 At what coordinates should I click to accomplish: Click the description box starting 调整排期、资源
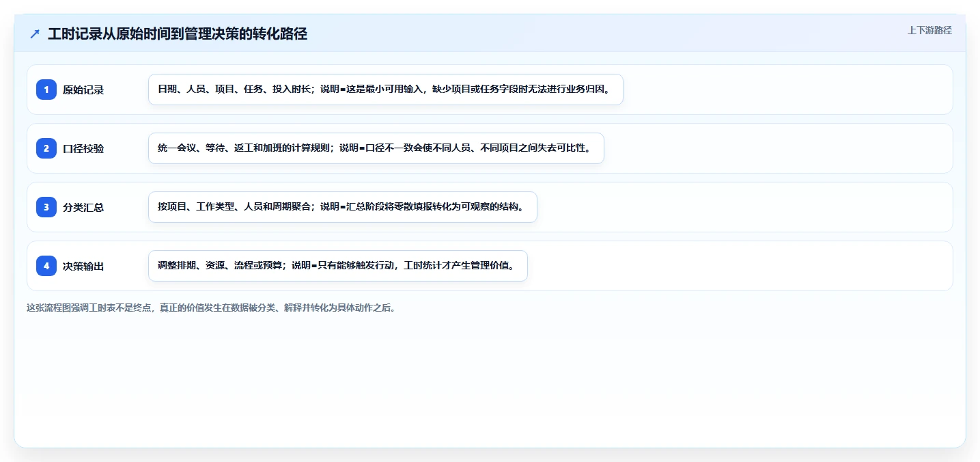(x=338, y=266)
